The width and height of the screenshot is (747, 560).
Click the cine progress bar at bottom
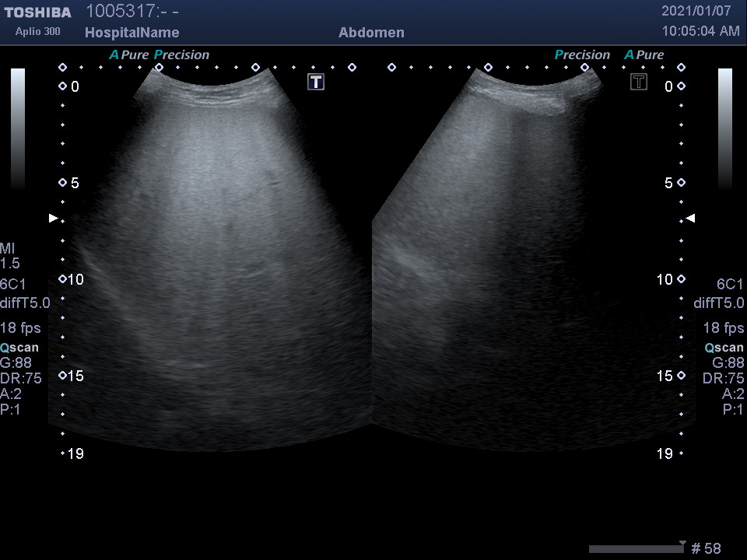[x=636, y=549]
